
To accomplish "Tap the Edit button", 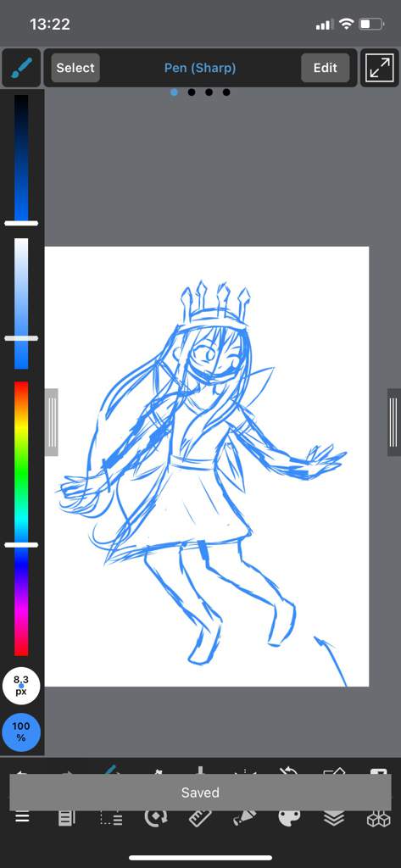I will click(325, 68).
